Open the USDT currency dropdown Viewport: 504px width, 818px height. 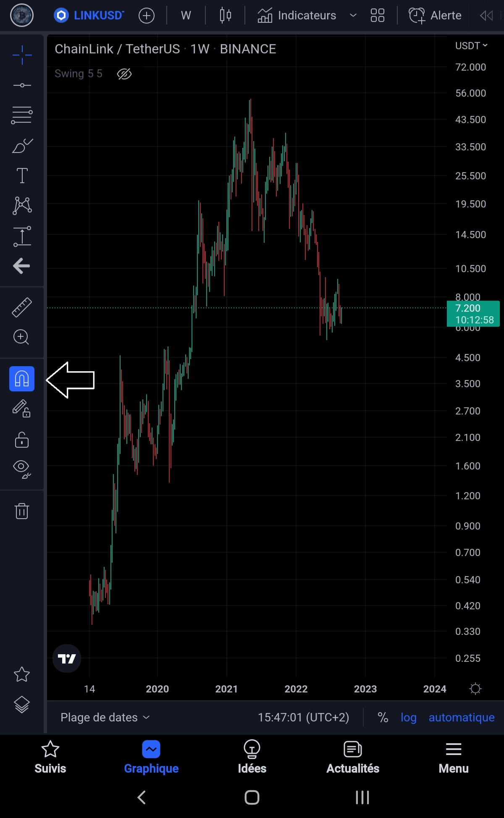coord(471,46)
